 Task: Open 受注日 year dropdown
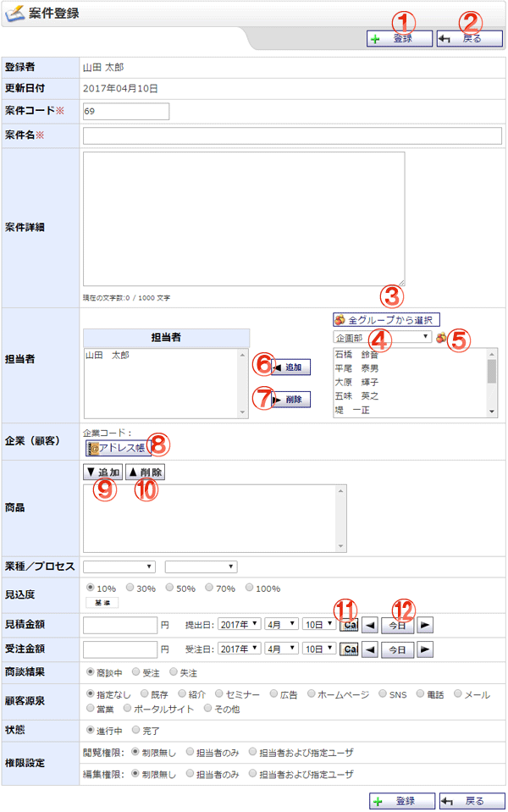(x=240, y=649)
